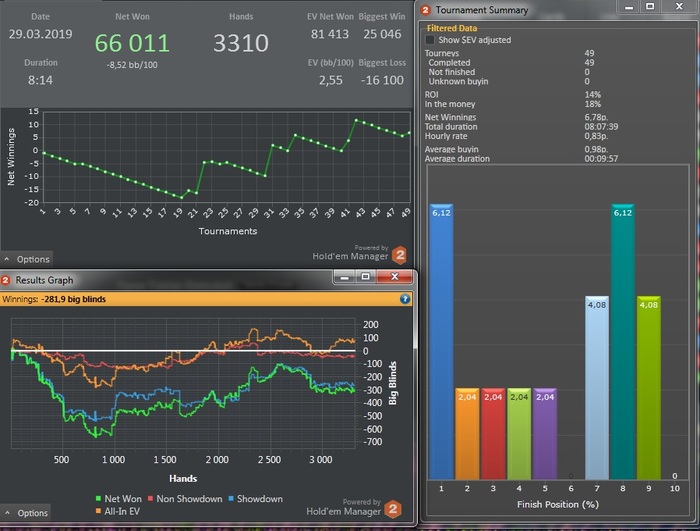Toggle the green Net Won legend swatch
Image resolution: width=700 pixels, height=531 pixels.
click(98, 499)
